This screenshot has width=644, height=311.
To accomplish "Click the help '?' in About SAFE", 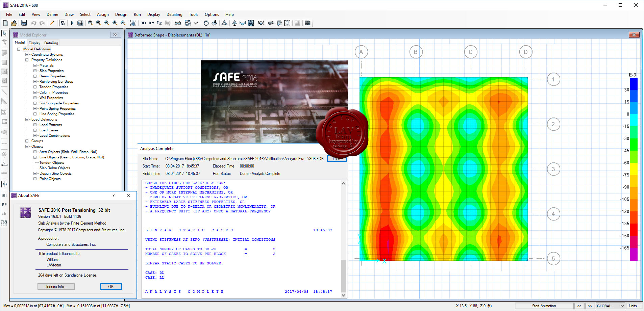I will (x=114, y=196).
